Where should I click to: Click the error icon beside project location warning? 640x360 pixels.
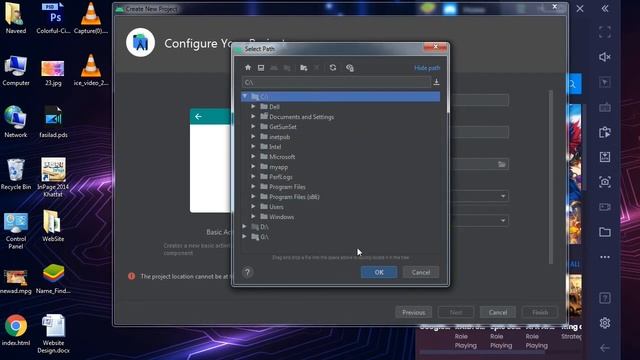click(x=131, y=276)
